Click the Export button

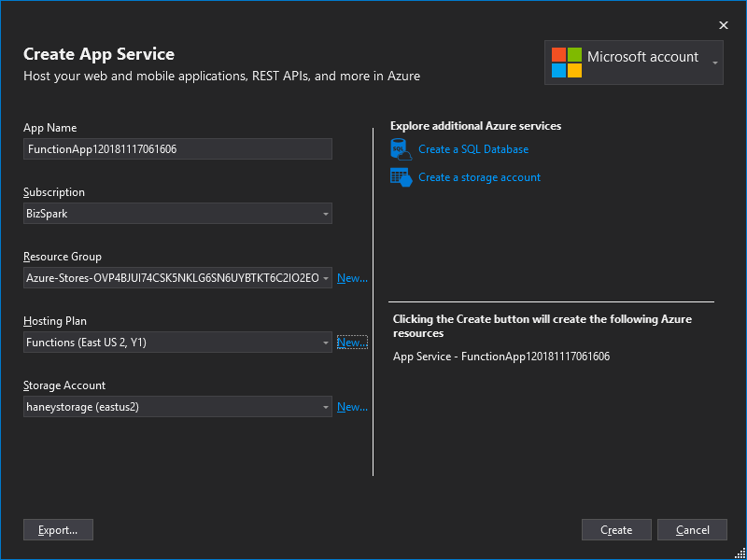[x=58, y=529]
